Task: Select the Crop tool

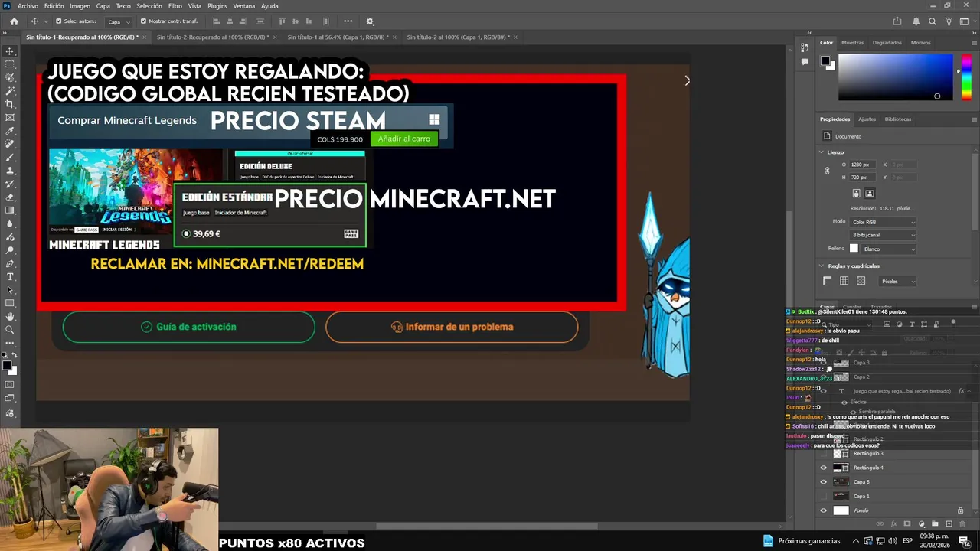Action: pyautogui.click(x=10, y=104)
